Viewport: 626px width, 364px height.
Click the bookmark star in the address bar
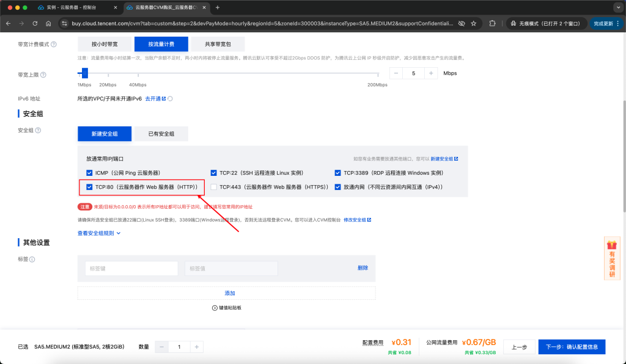click(474, 23)
